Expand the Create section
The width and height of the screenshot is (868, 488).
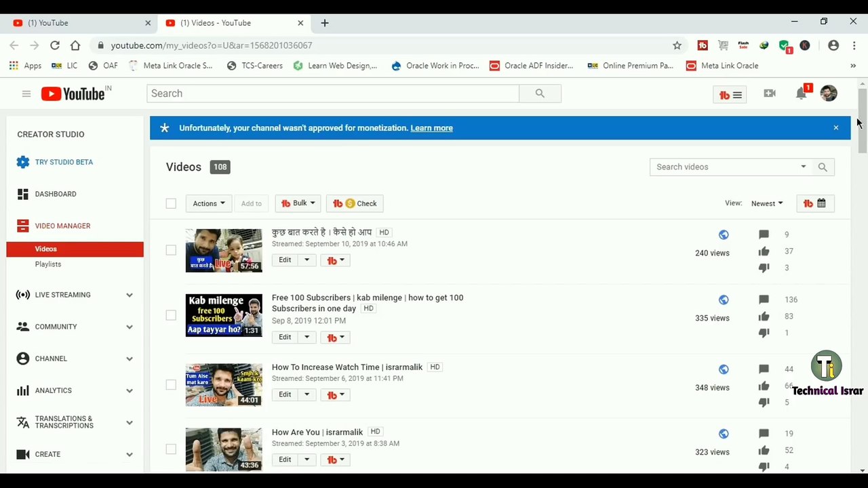click(x=130, y=454)
